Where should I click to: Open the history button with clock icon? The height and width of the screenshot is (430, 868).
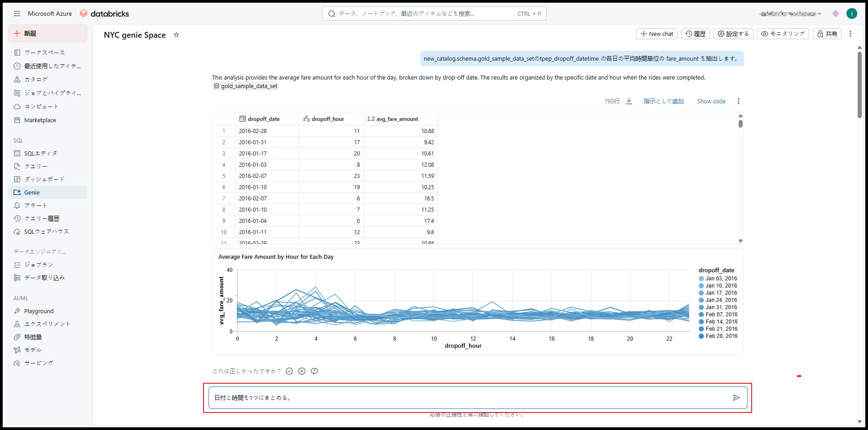point(695,34)
